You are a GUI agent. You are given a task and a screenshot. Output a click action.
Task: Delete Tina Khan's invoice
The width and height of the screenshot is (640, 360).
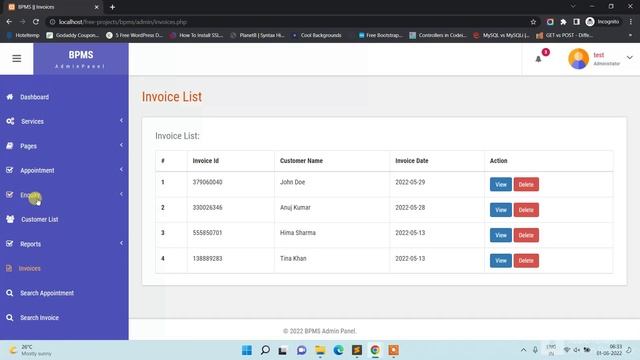(526, 260)
